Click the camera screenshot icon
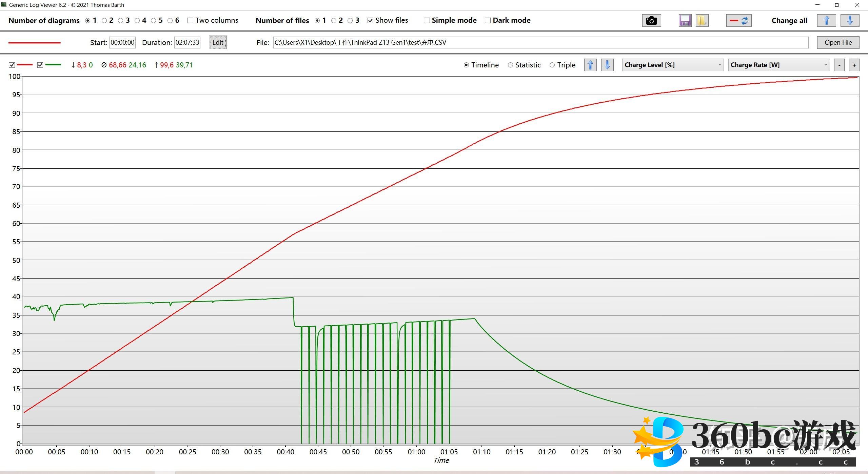Viewport: 868px width, 474px height. [651, 21]
